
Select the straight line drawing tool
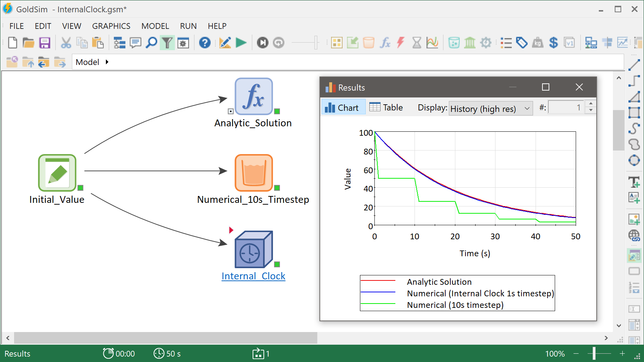pyautogui.click(x=634, y=65)
